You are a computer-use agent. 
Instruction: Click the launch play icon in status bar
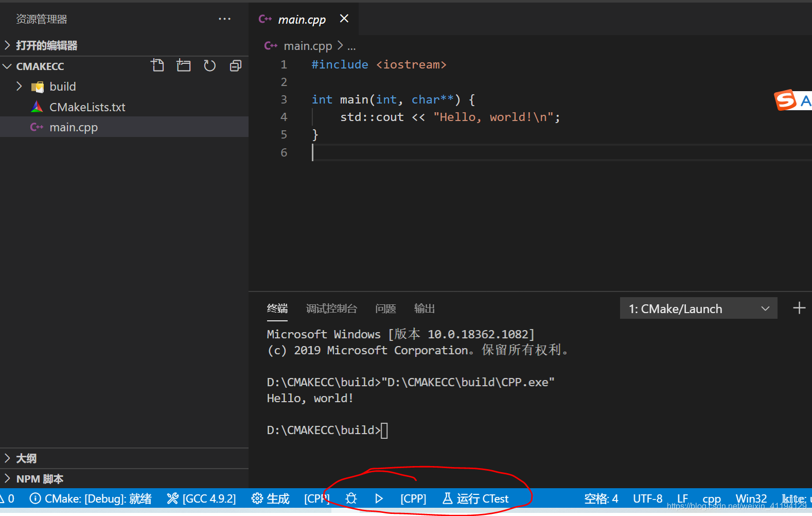point(379,498)
